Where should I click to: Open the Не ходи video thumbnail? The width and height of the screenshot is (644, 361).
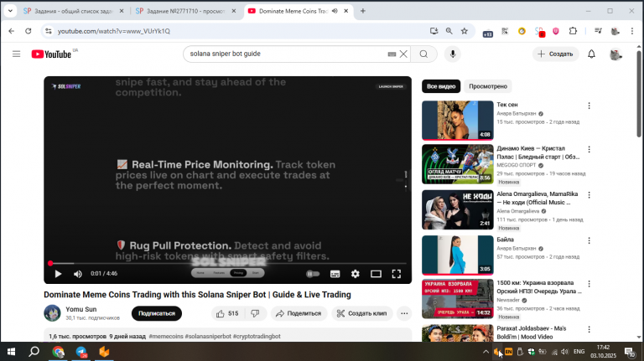click(458, 209)
